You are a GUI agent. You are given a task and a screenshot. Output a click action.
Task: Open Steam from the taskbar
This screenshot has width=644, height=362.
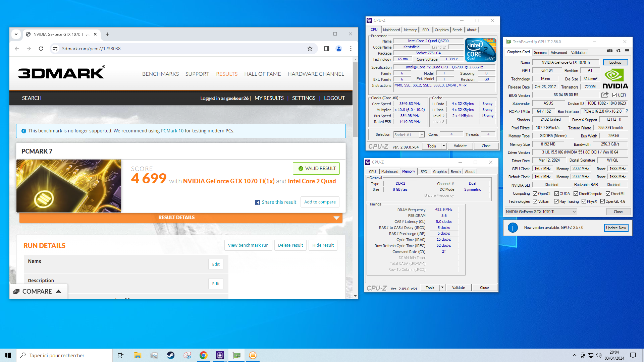tap(171, 355)
